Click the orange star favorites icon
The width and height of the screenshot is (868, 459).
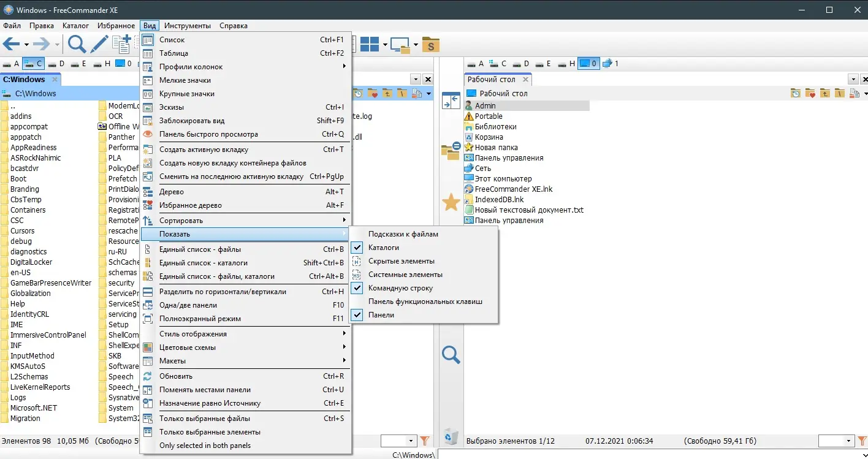(451, 202)
